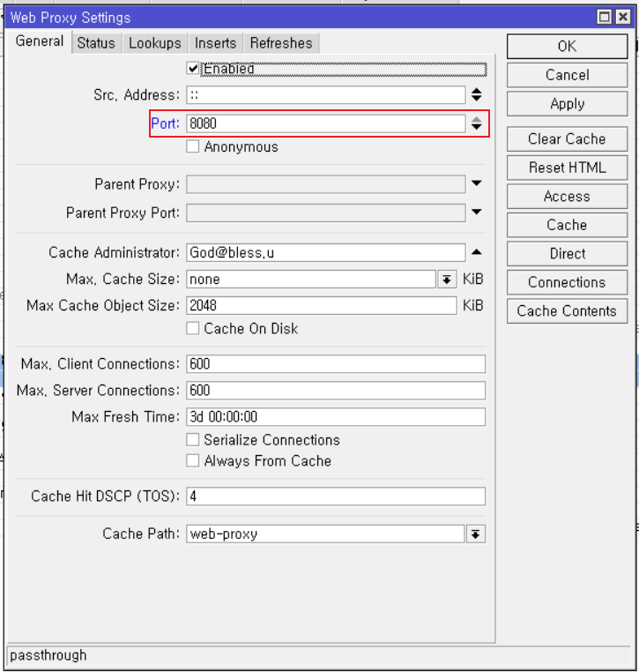Open the Connections list
The width and height of the screenshot is (639, 672).
567,282
